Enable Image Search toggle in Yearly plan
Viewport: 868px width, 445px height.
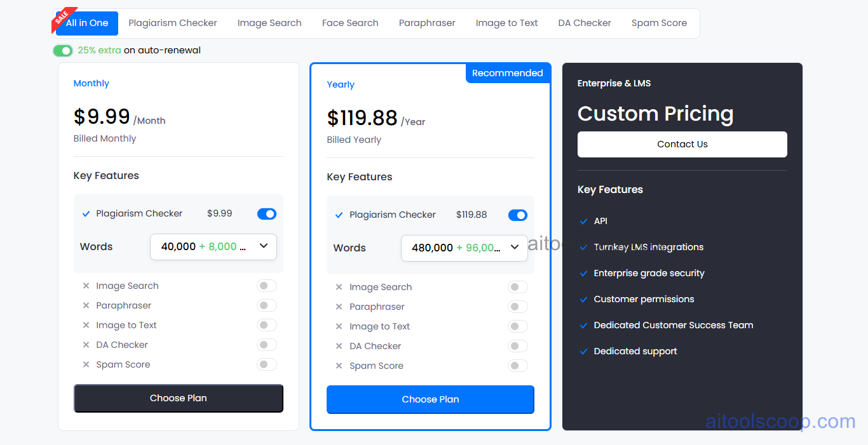pos(518,288)
